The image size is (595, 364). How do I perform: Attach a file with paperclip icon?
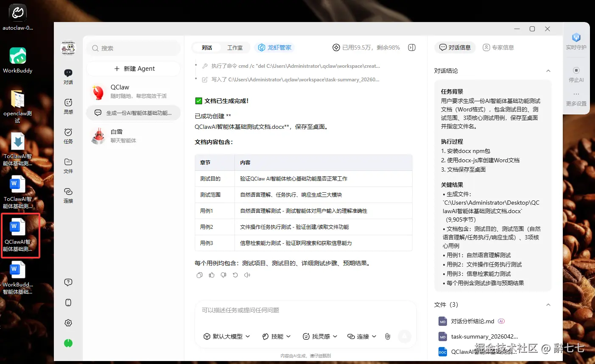pyautogui.click(x=388, y=336)
